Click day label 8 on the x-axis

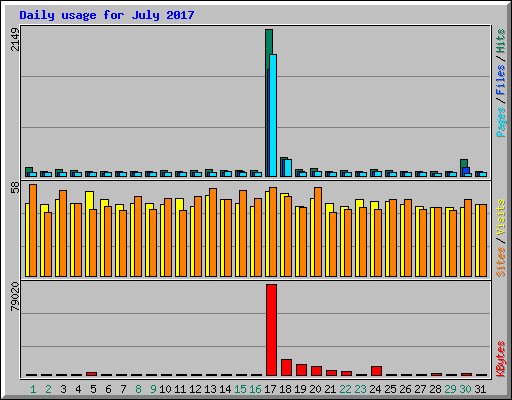[138, 389]
